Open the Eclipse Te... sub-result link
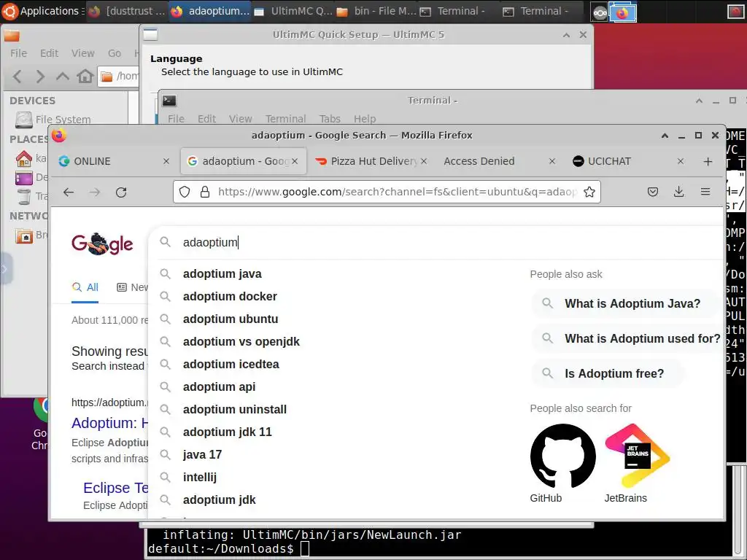 (116, 488)
